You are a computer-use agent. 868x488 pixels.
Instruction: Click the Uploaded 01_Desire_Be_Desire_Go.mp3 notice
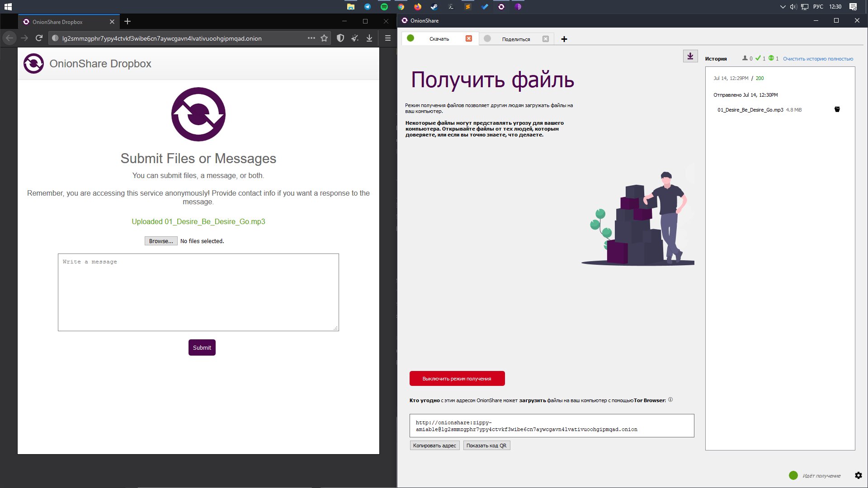pos(198,221)
